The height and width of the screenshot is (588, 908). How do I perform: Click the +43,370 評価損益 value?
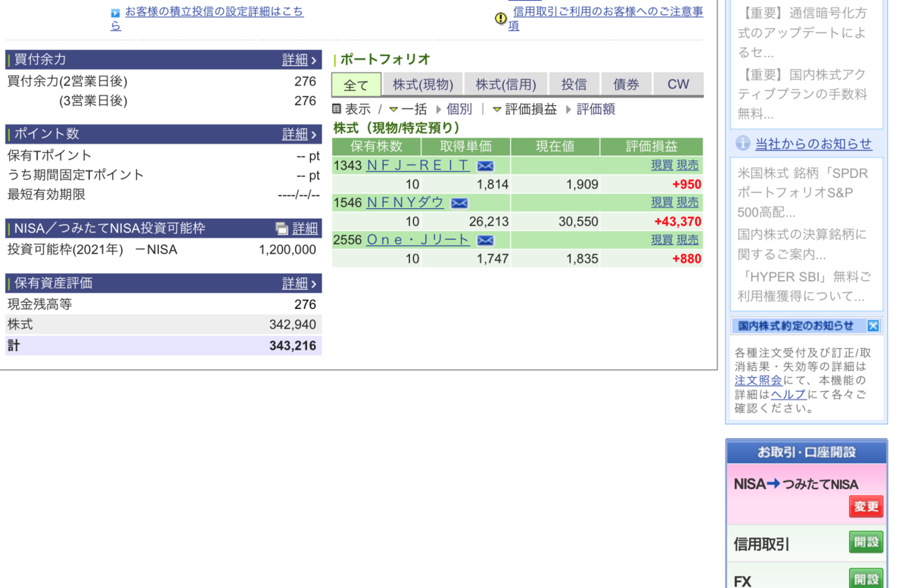[x=678, y=222]
